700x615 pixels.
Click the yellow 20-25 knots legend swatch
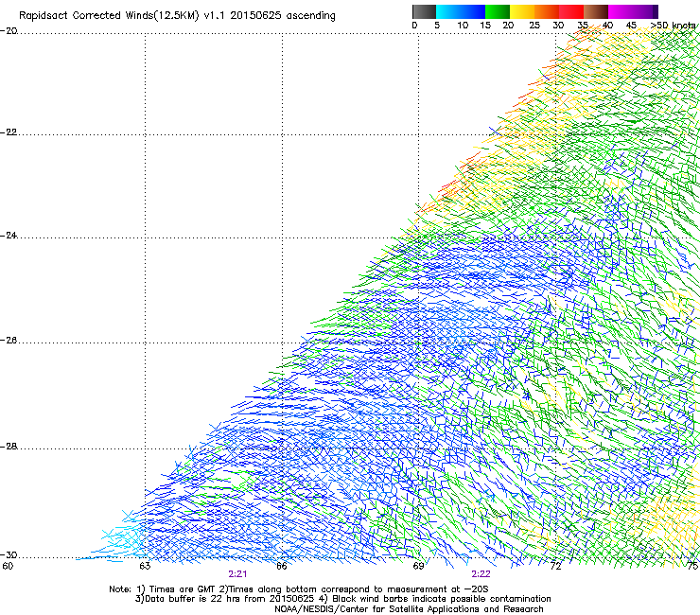click(522, 11)
